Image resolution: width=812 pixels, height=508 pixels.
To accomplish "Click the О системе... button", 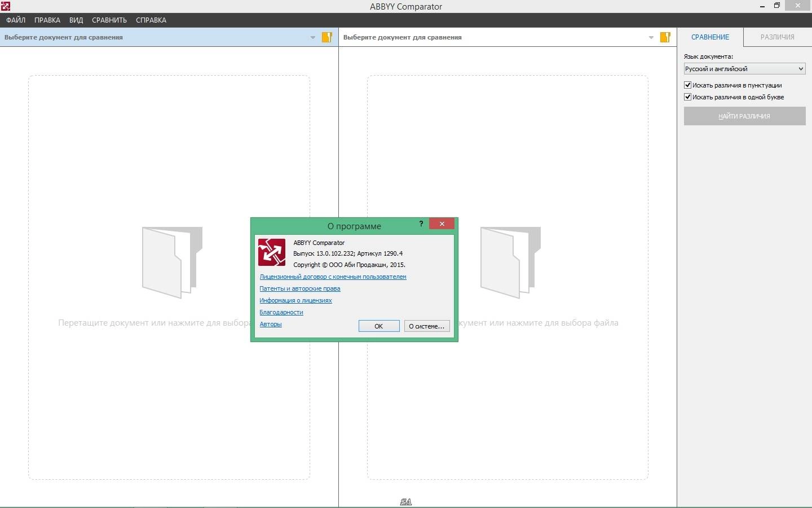I will (427, 326).
